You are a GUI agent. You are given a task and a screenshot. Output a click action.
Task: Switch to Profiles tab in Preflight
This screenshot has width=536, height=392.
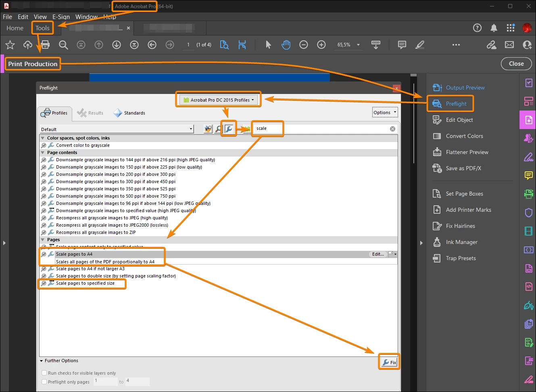[x=54, y=113]
